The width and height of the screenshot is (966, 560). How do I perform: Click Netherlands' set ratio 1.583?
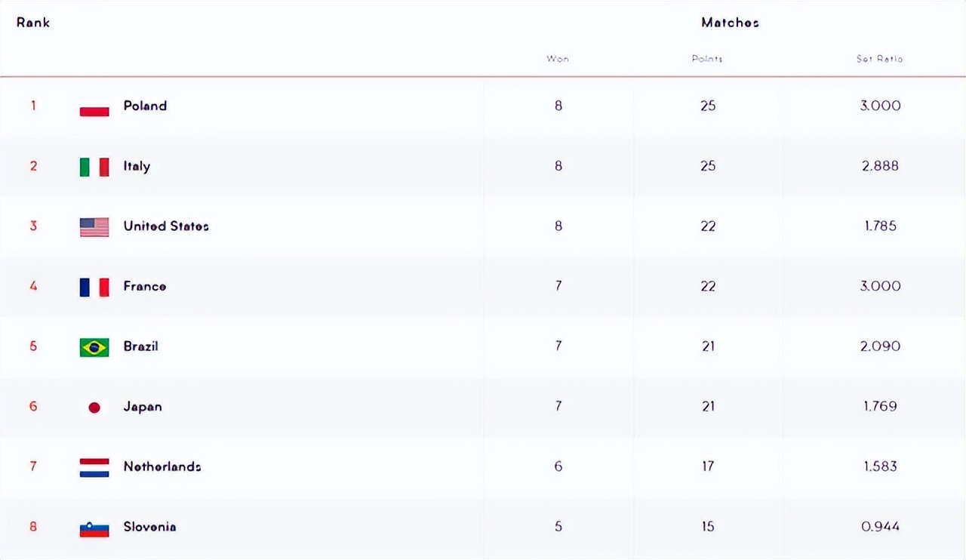[x=880, y=466]
